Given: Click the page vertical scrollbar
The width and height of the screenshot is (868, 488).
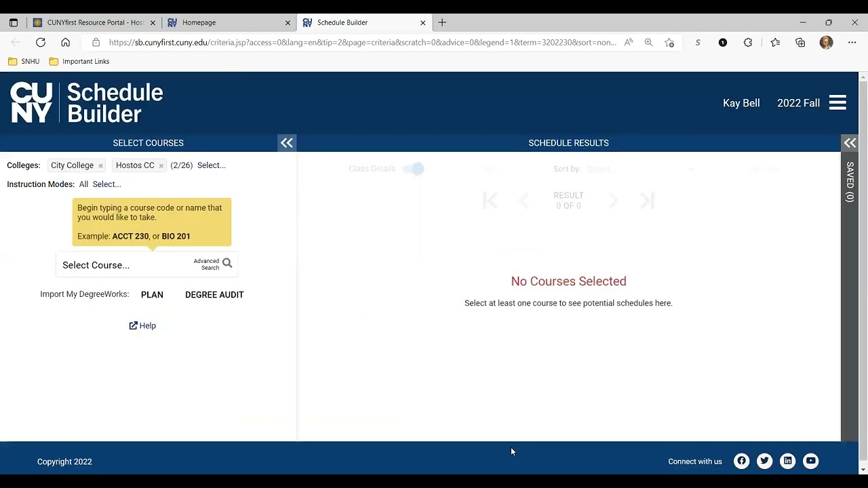Looking at the screenshot, I should (863, 272).
